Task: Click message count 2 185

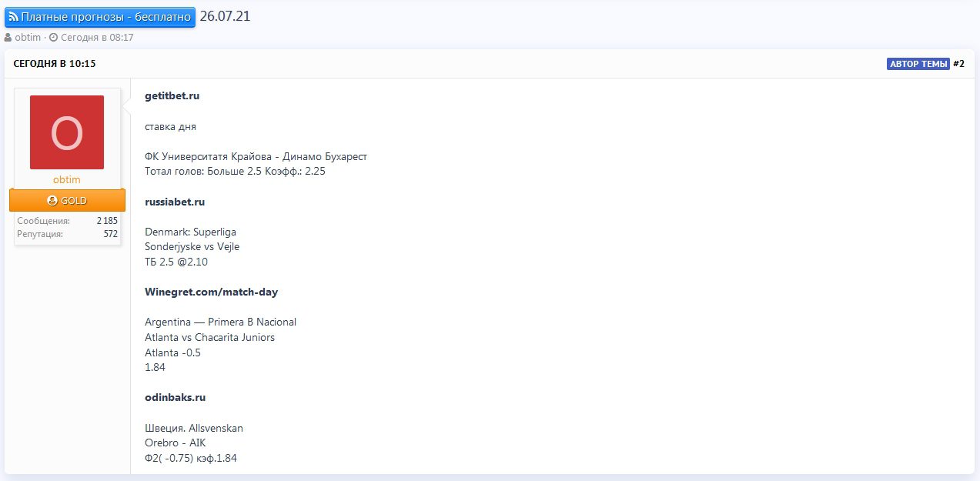Action: coord(107,221)
